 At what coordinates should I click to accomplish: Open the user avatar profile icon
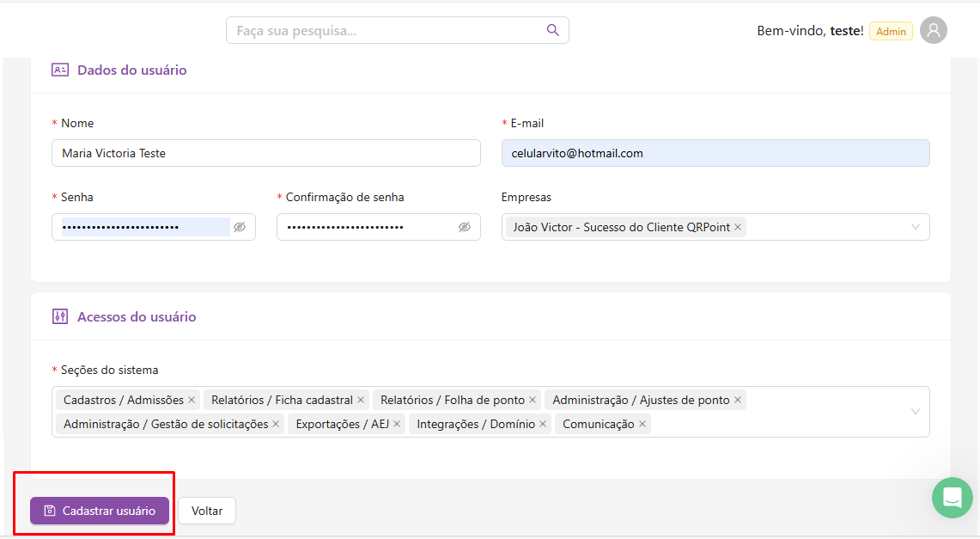pos(933,30)
